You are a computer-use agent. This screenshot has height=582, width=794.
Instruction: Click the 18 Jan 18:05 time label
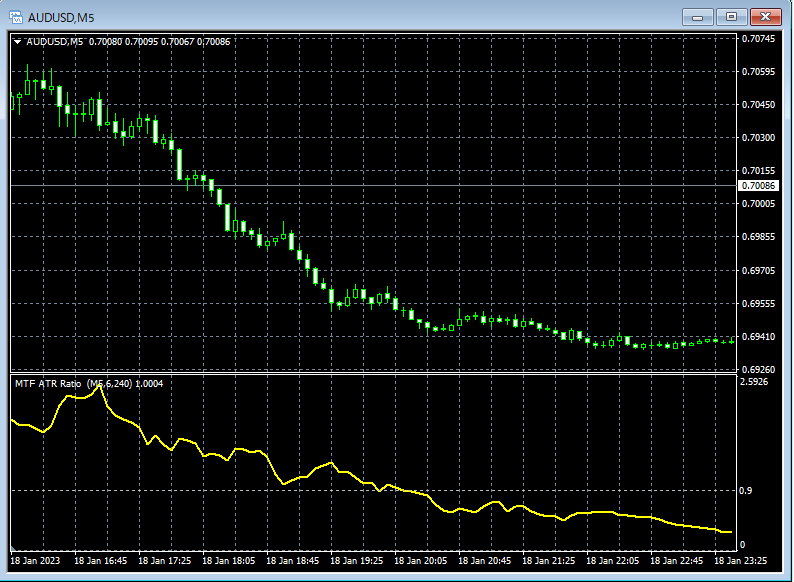pos(229,561)
